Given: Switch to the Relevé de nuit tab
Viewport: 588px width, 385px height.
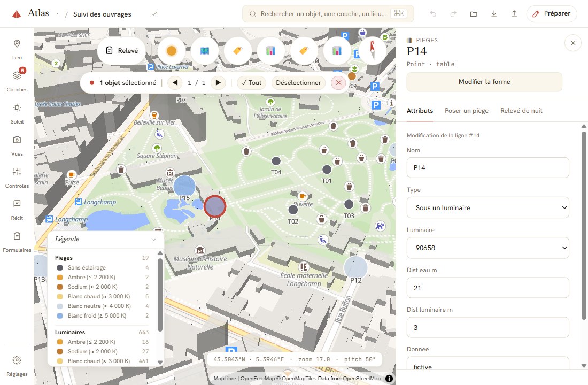Looking at the screenshot, I should (x=521, y=111).
